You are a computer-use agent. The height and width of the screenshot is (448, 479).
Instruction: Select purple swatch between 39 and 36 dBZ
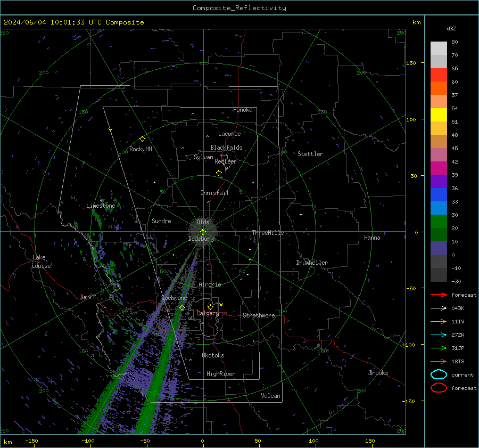coord(439,182)
